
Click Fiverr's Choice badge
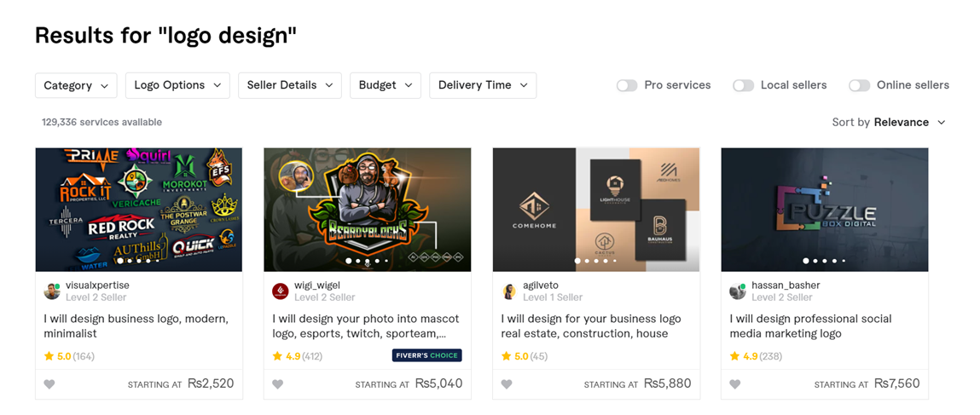(x=426, y=355)
